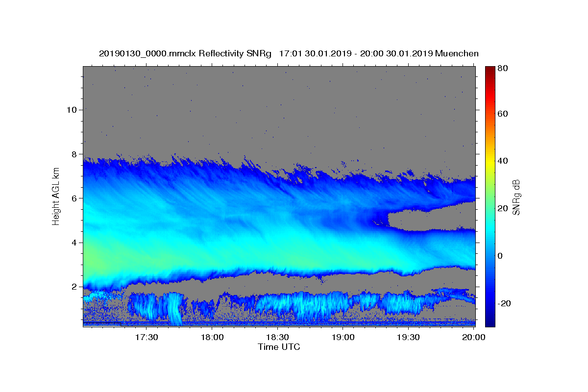Click the colorbar label '80'
Viewport: 588px width, 392px height.
coord(504,69)
